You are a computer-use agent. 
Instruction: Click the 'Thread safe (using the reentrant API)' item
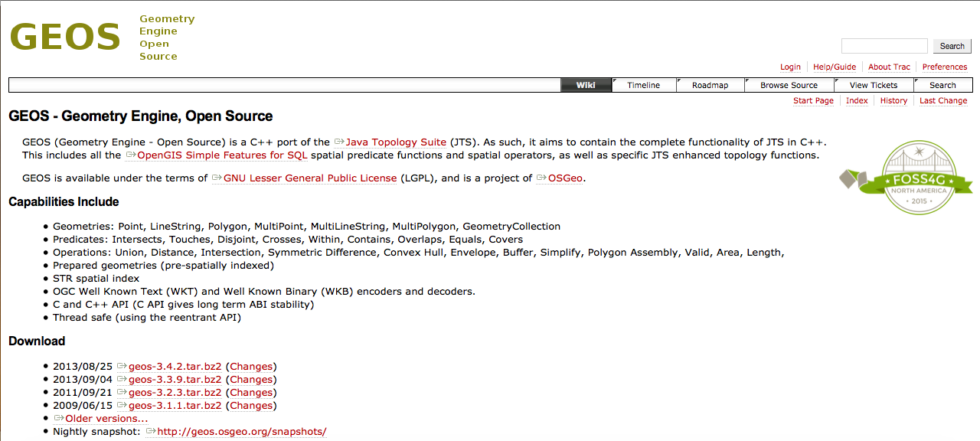pos(147,318)
